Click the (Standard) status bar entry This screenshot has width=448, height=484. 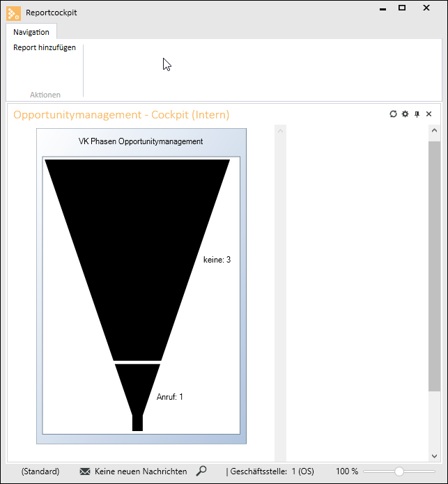pos(40,471)
